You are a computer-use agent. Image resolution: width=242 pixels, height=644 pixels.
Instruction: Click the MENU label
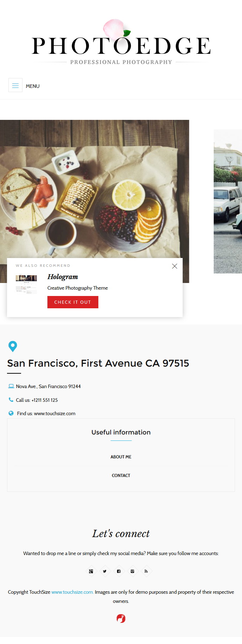[33, 86]
